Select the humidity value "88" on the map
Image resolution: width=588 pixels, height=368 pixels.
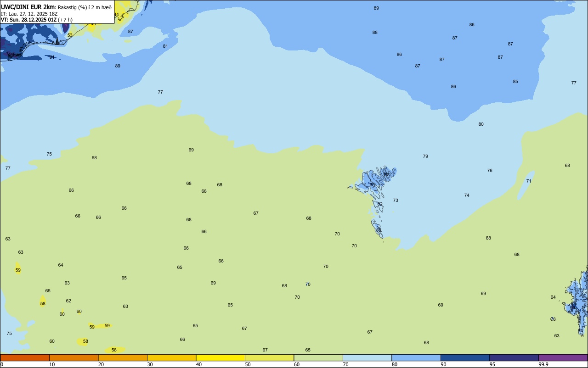[x=375, y=33]
